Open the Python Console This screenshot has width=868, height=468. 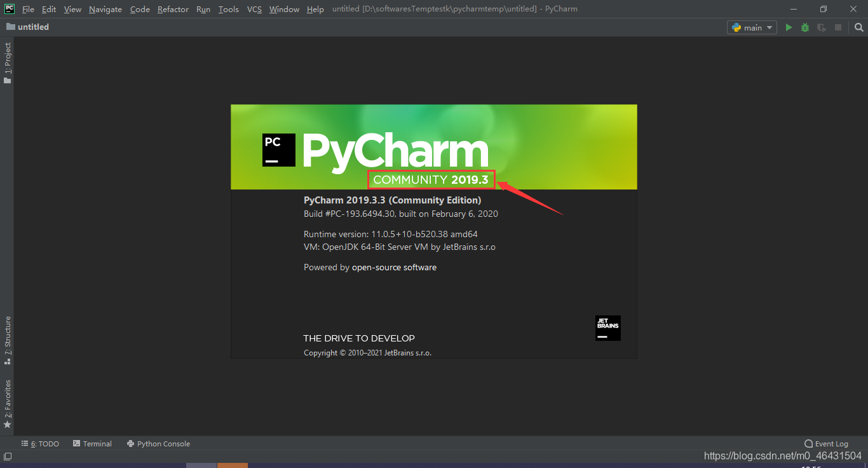(158, 443)
